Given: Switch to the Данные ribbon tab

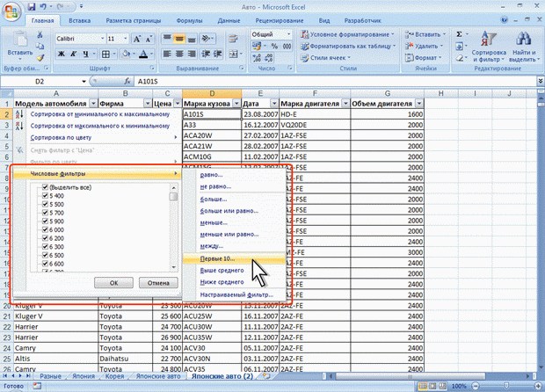Looking at the screenshot, I should coord(229,20).
